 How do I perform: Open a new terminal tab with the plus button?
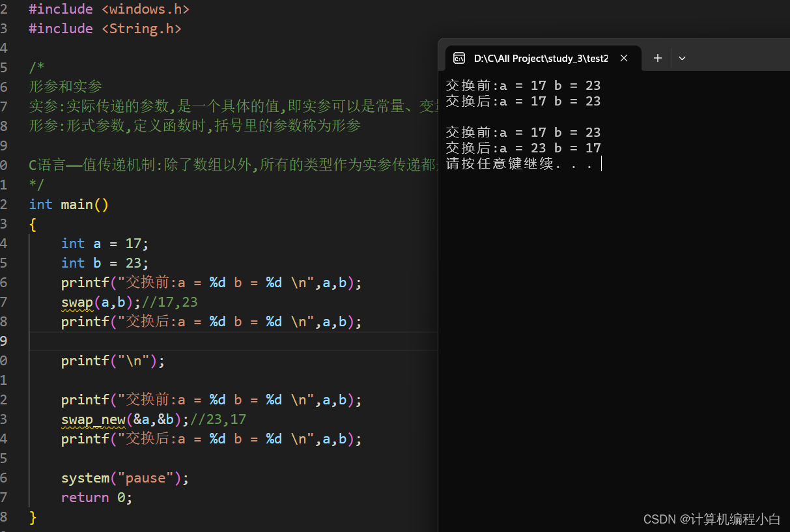tap(657, 58)
